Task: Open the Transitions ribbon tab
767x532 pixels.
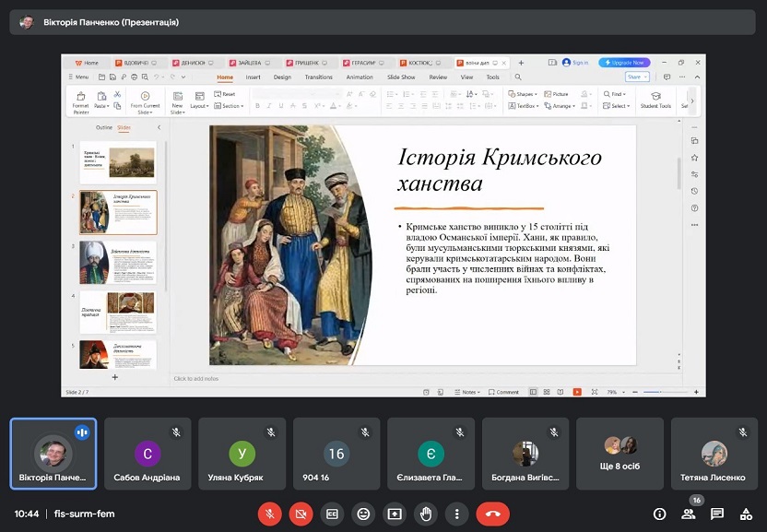Action: pos(318,77)
